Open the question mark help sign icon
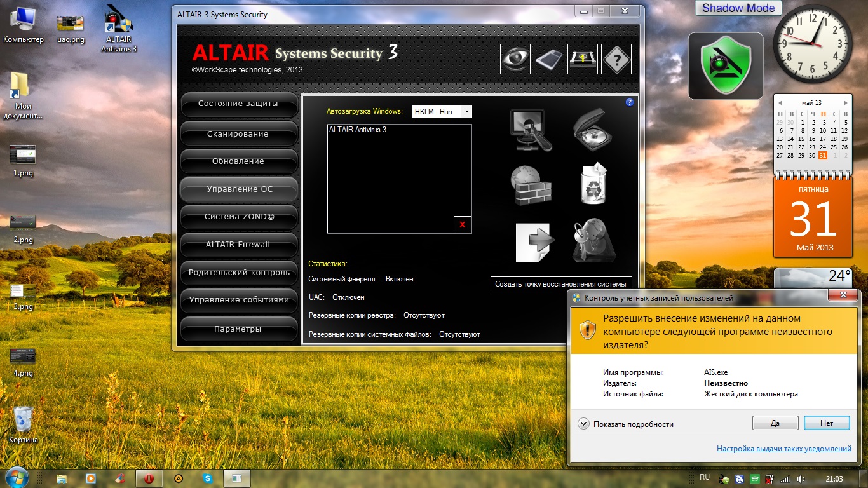This screenshot has width=868, height=488. pyautogui.click(x=616, y=59)
